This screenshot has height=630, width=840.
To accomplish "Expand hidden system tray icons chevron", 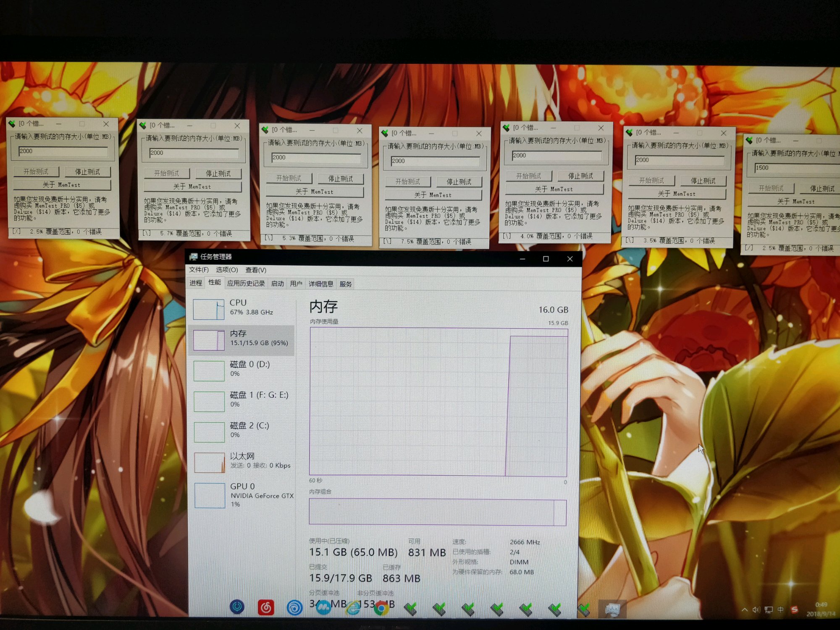I will point(744,609).
